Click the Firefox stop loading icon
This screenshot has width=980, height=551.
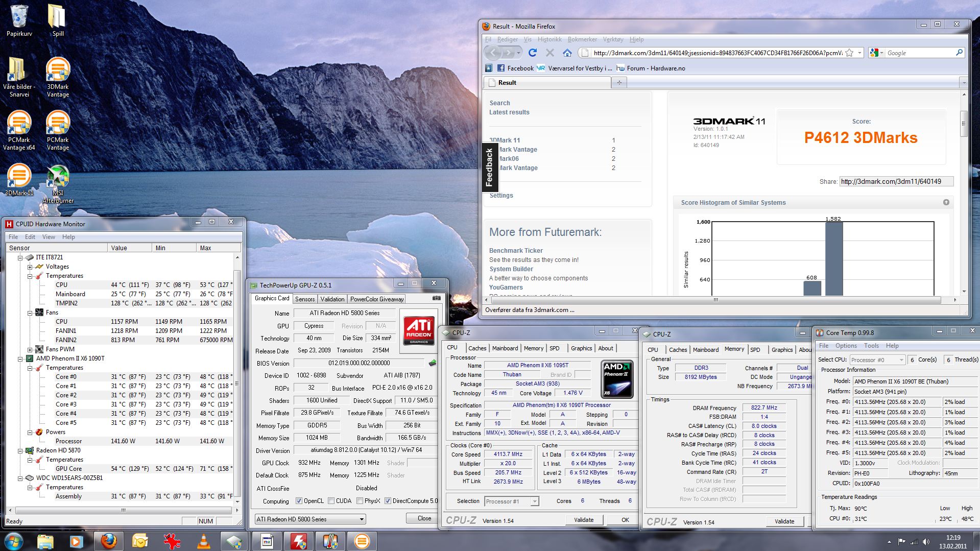pos(549,53)
